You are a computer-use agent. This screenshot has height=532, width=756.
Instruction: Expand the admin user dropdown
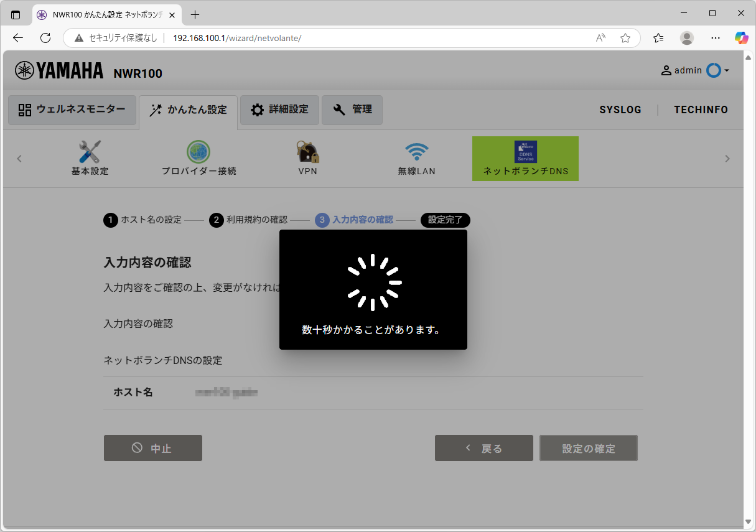[x=695, y=71]
